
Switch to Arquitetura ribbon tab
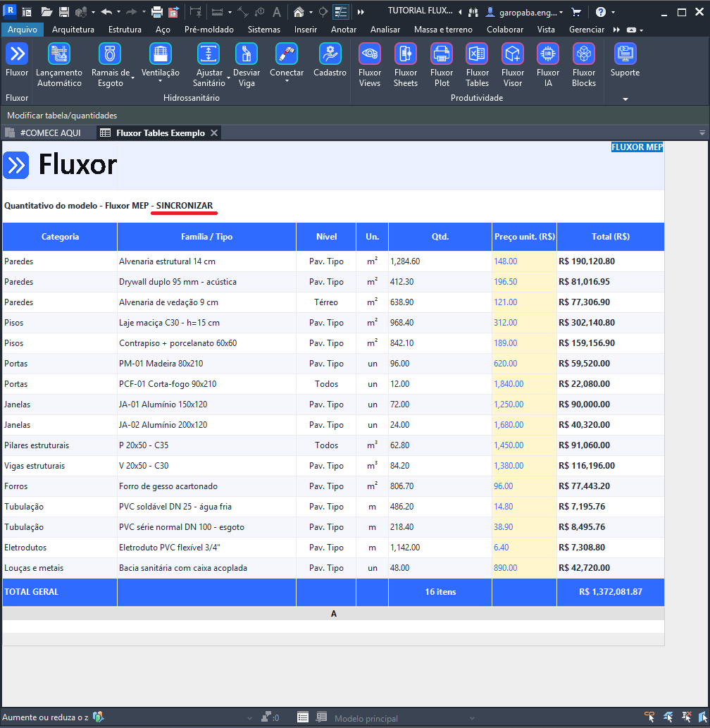73,30
